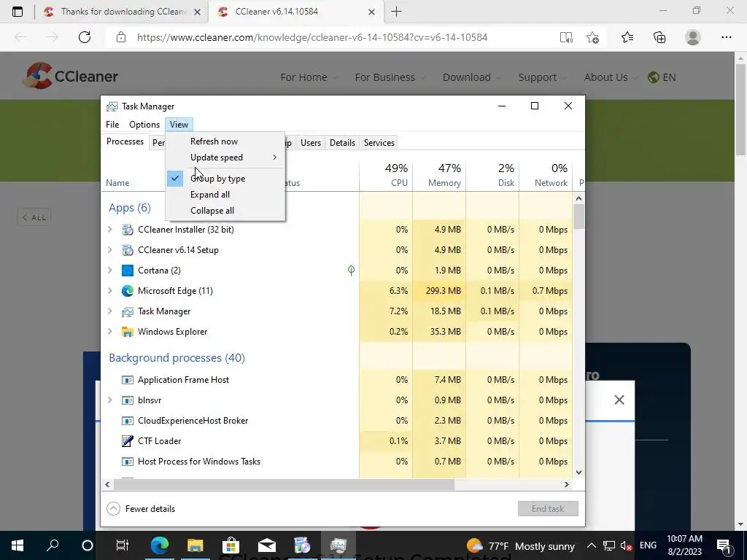The height and width of the screenshot is (560, 747).
Task: Collapse details with Fewer details arrow
Action: click(113, 509)
